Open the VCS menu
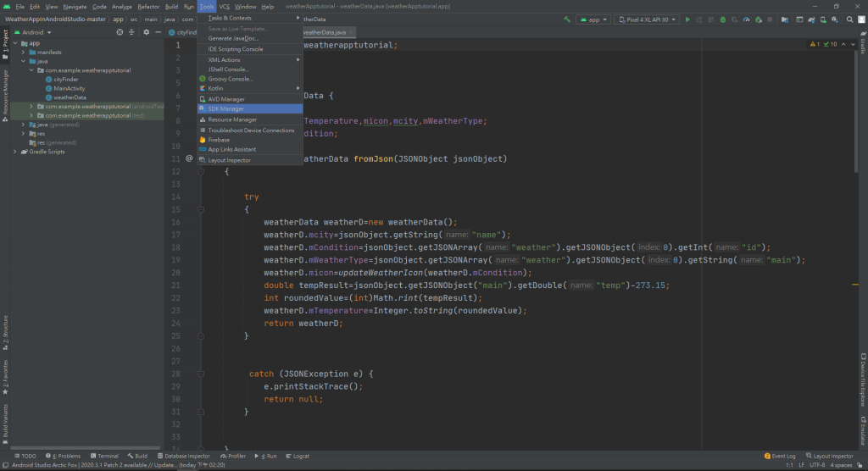Screen dimensions: 868x471 224,7
